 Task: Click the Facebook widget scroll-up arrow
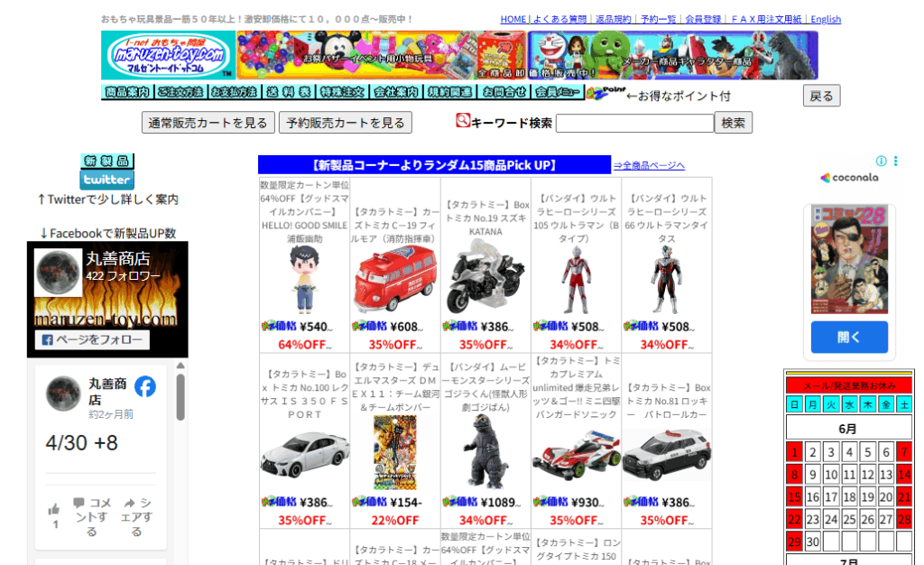[x=180, y=366]
